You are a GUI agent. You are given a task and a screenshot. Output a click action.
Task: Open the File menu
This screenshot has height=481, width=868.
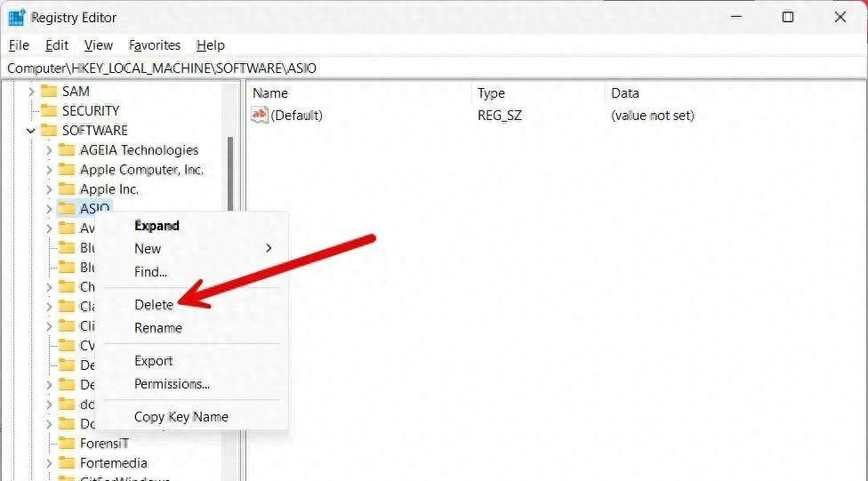pyautogui.click(x=19, y=45)
